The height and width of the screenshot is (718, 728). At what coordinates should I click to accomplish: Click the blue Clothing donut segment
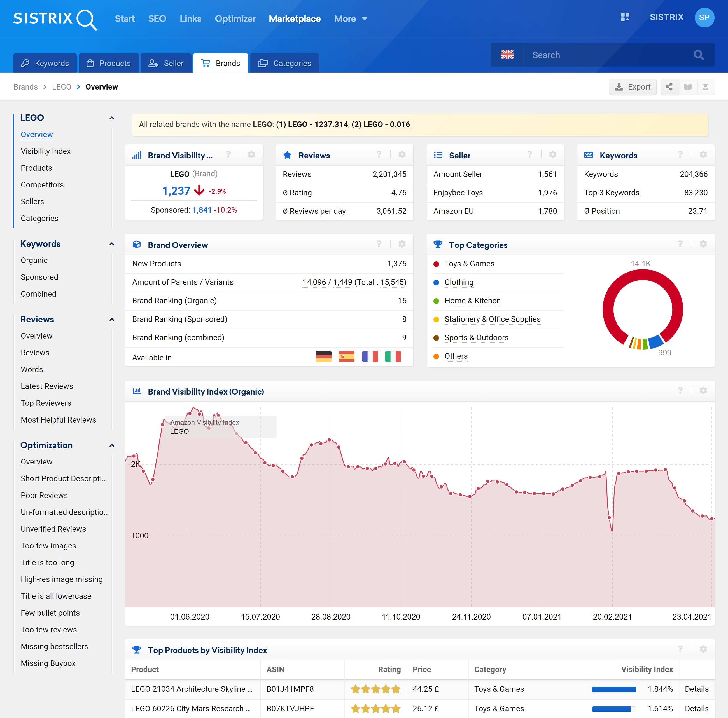[656, 341]
